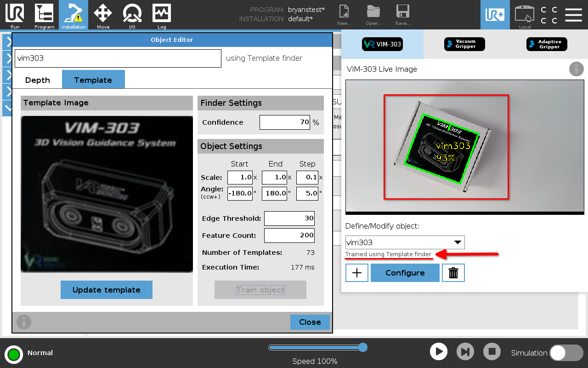Edit the object name field vim303
The height and width of the screenshot is (368, 588).
tap(118, 58)
